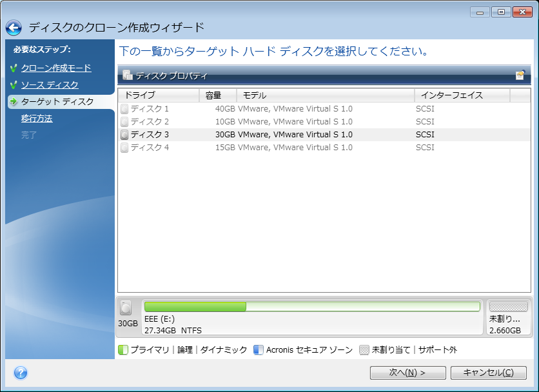Click the ディスク 1 drive icon

click(x=124, y=109)
